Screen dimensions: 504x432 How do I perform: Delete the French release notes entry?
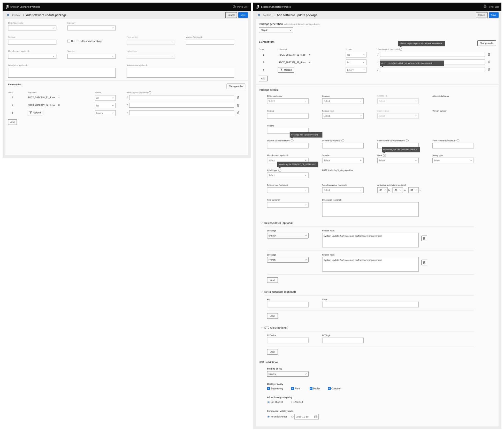pos(424,263)
